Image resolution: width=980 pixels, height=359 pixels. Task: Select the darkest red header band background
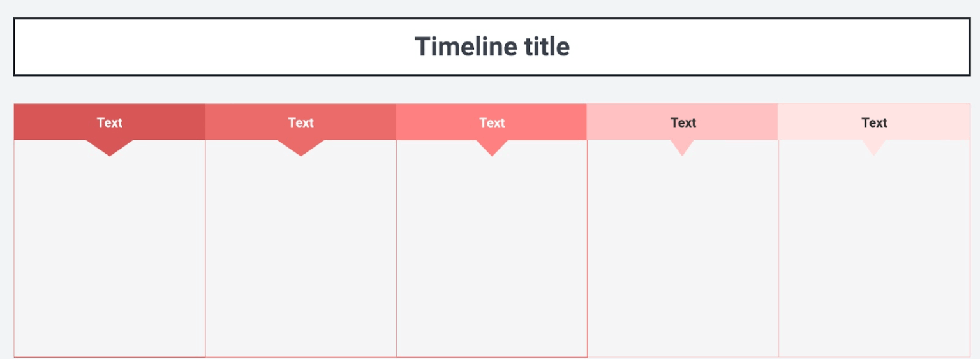coord(45,122)
